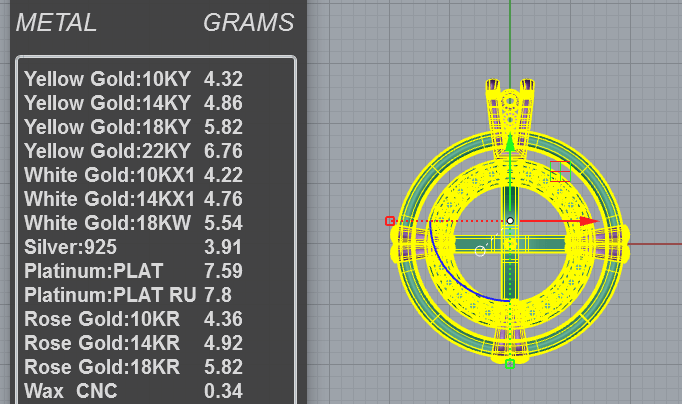The height and width of the screenshot is (404, 682).
Task: Select the Yellow Gold:10KY row
Action: coord(133,79)
